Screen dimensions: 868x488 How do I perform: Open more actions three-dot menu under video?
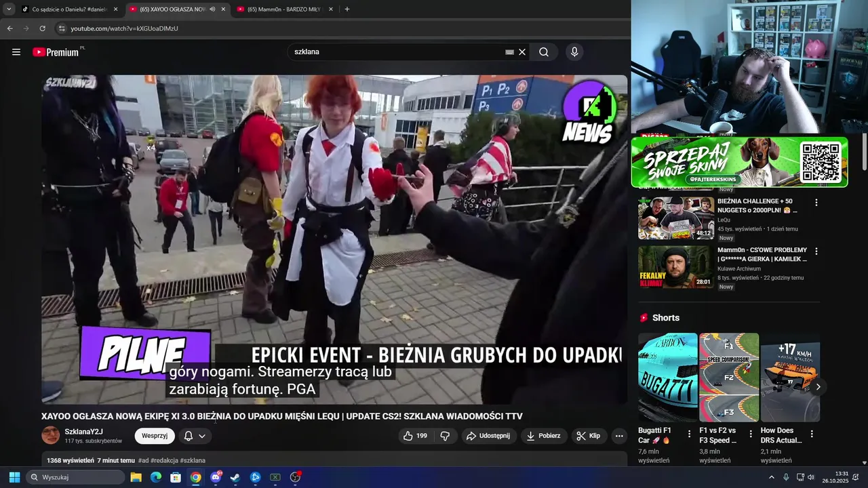[x=619, y=436]
